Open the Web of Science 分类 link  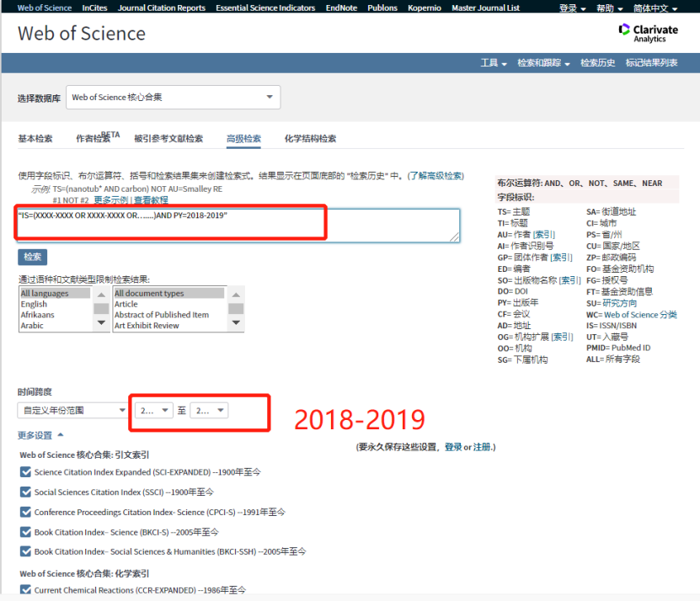(x=640, y=315)
